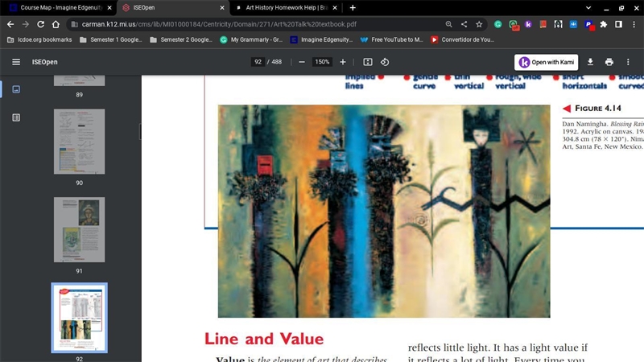Open the browser home page
The width and height of the screenshot is (644, 362).
(56, 24)
